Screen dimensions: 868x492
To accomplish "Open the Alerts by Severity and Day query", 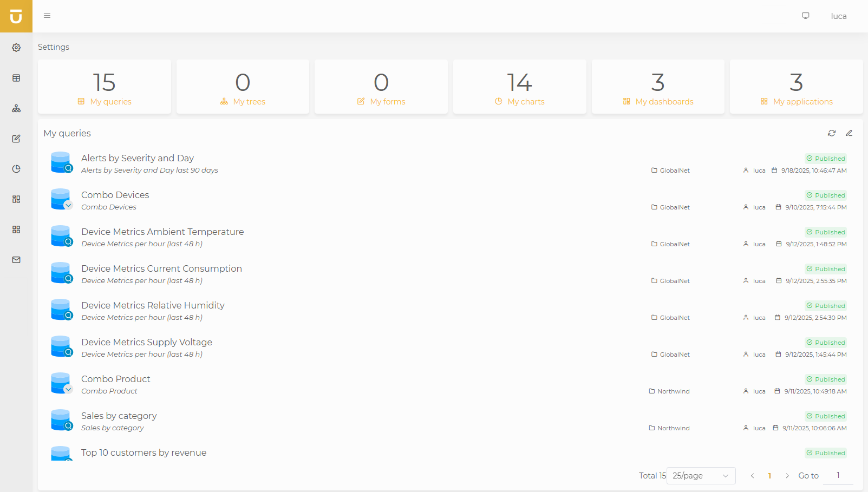I will tap(137, 158).
